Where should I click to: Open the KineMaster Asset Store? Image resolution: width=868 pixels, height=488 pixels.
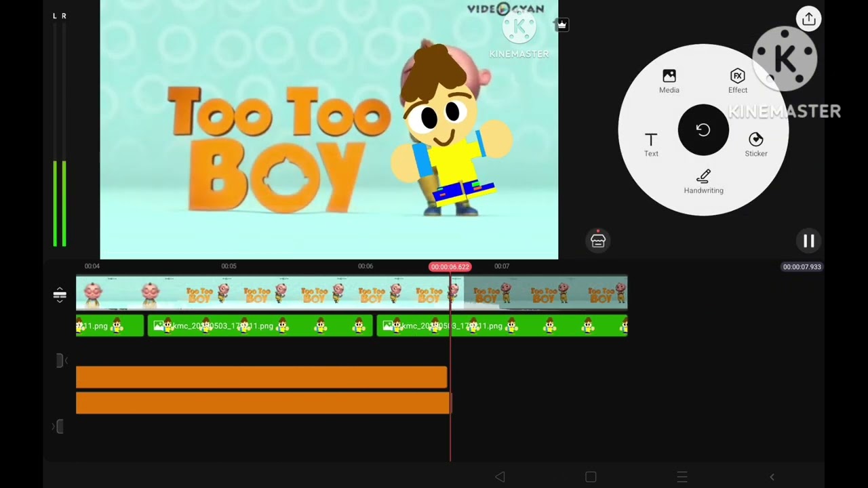[x=598, y=240]
